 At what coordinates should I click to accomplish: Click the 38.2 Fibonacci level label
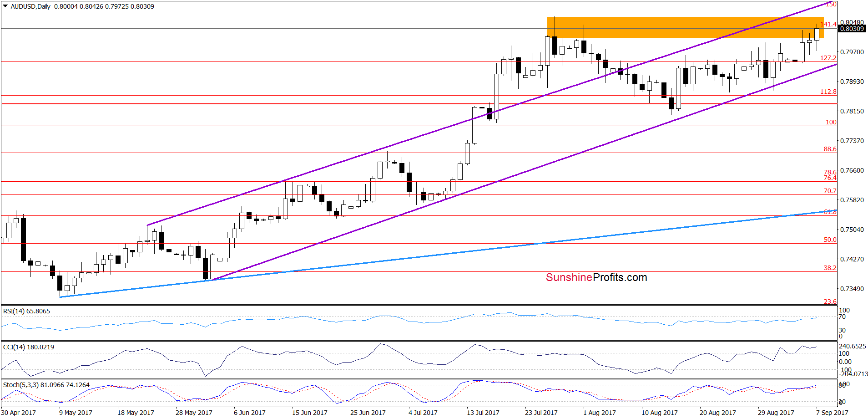pos(830,268)
